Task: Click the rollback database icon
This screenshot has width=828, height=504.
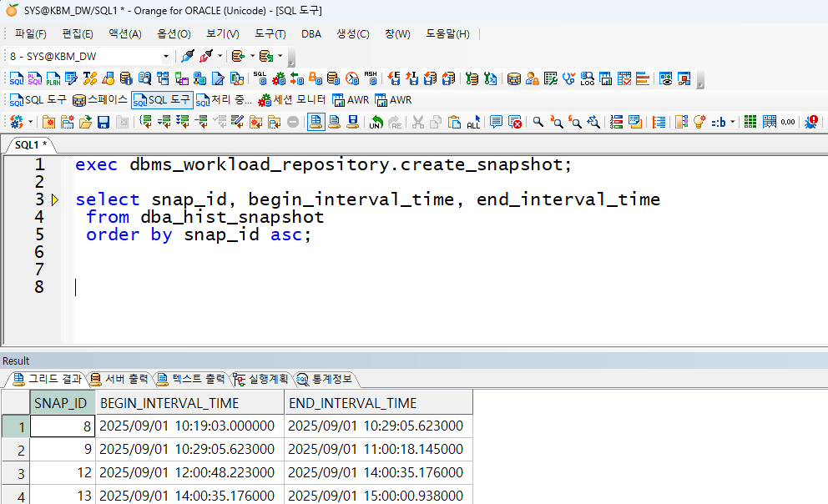Action: point(266,56)
